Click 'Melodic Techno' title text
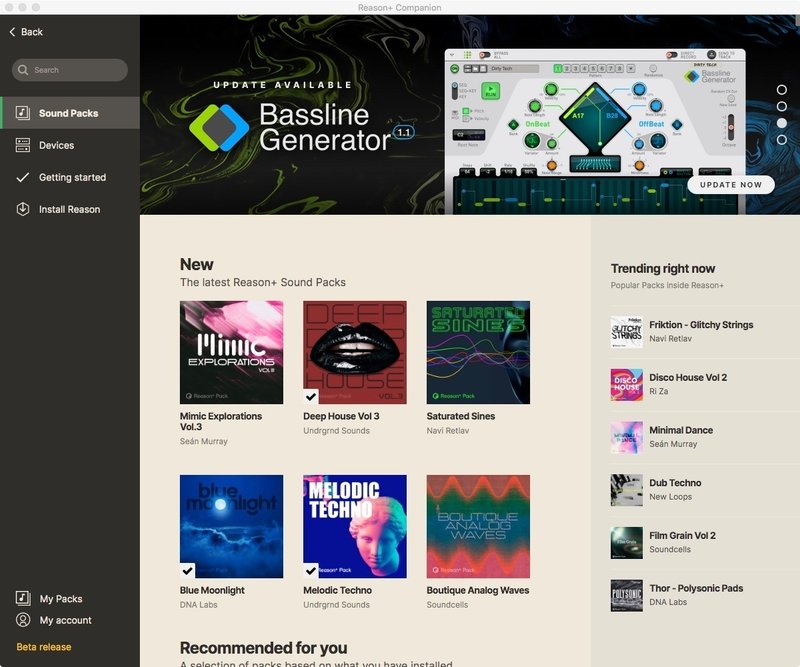 pyautogui.click(x=337, y=590)
